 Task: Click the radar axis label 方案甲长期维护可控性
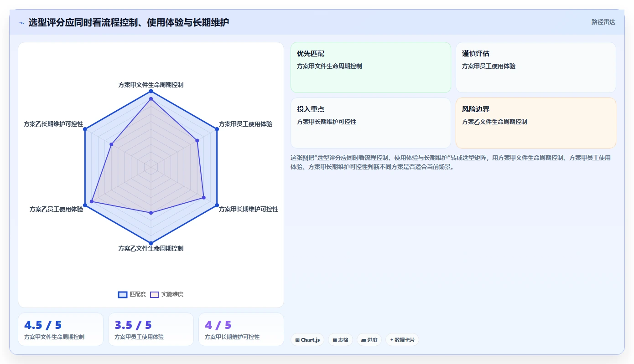point(249,209)
